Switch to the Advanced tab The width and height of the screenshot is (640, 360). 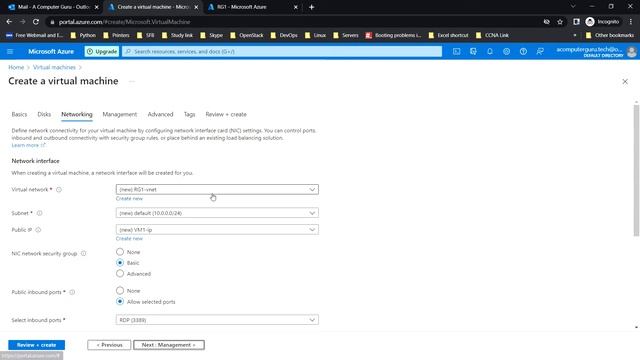160,114
